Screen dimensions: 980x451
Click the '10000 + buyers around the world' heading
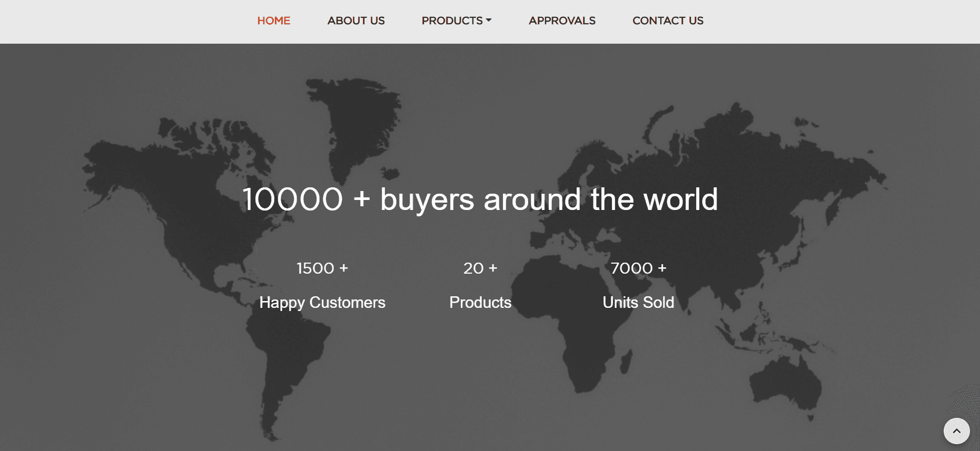tap(480, 199)
